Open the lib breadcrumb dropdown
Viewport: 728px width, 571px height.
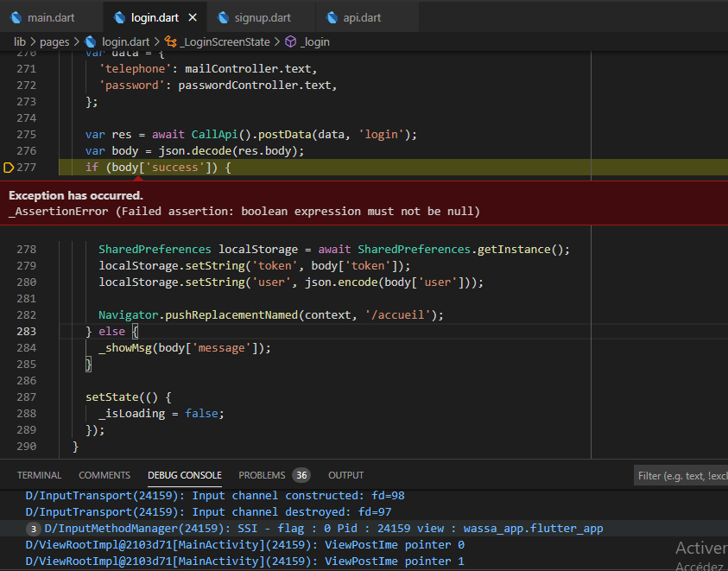click(x=19, y=41)
